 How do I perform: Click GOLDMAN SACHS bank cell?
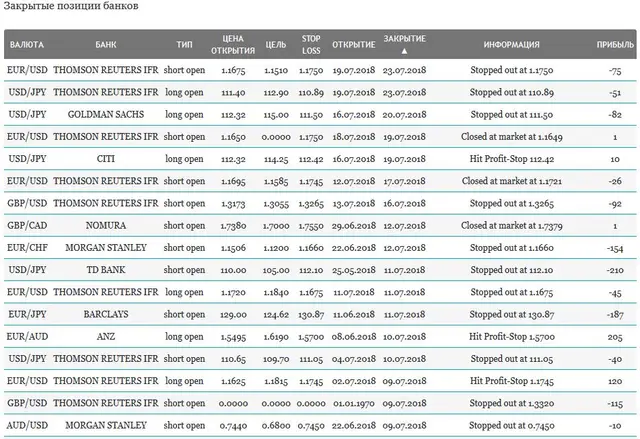point(106,114)
